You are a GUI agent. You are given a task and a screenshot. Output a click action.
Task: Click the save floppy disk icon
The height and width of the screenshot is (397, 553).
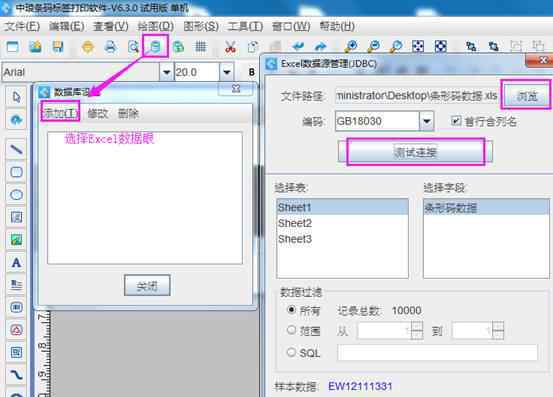tap(58, 47)
